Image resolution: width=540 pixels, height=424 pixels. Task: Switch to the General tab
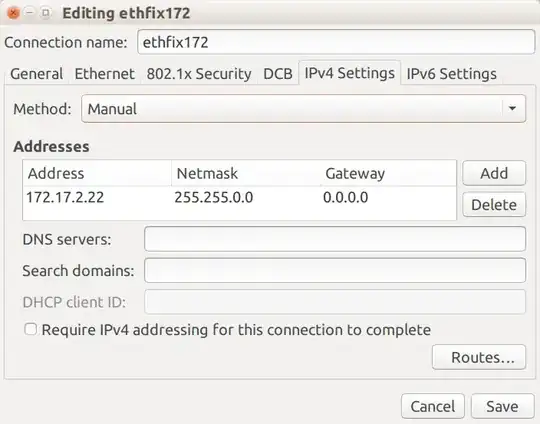pyautogui.click(x=37, y=74)
